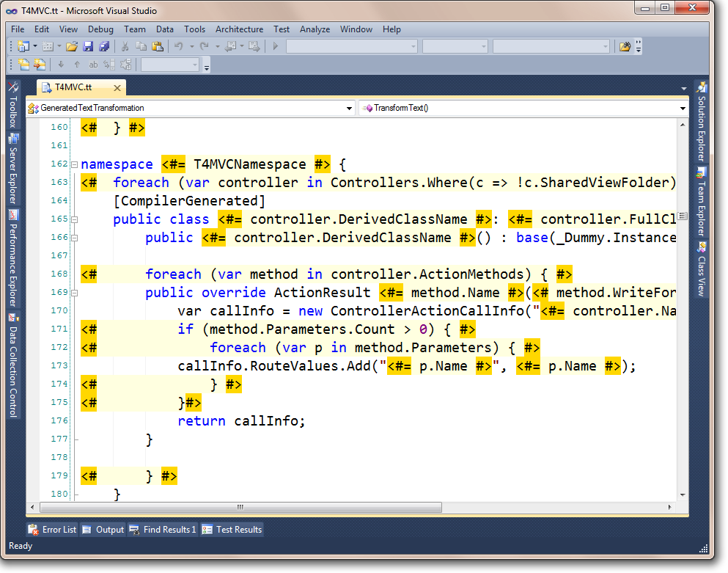Collapse the class outline at line 165
This screenshot has width=728, height=573.
74,219
